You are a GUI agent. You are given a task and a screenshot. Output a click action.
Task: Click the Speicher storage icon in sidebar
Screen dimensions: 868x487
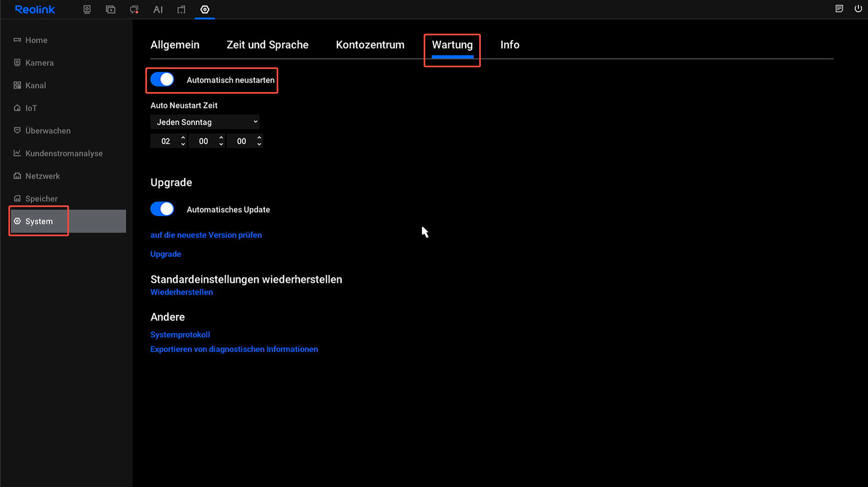[17, 199]
